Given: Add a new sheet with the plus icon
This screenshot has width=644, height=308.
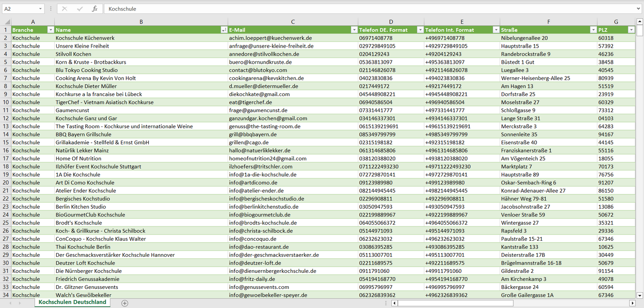Looking at the screenshot, I should [125, 303].
